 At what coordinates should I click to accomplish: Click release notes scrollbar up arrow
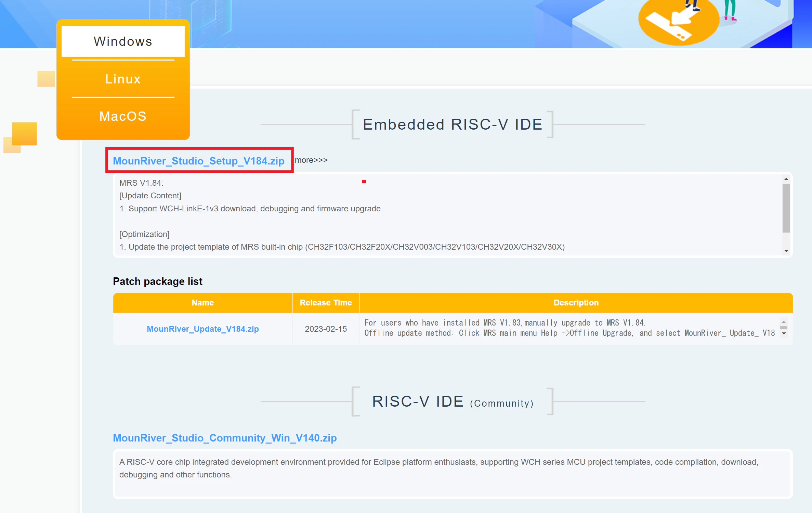point(786,179)
